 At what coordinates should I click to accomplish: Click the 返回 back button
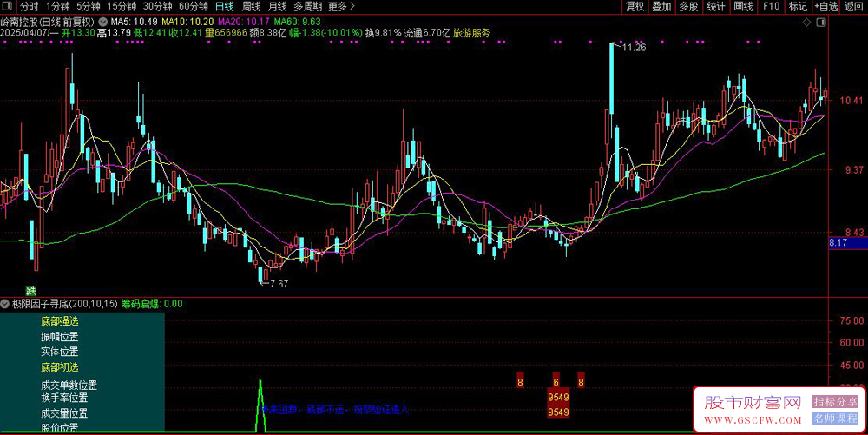[x=853, y=6]
